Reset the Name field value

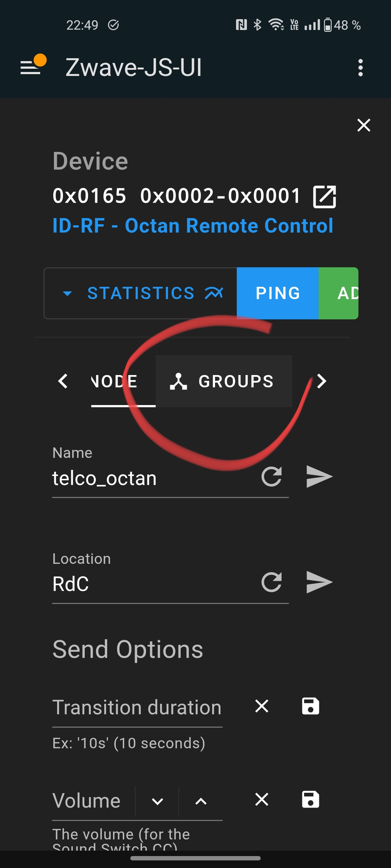[x=272, y=477]
